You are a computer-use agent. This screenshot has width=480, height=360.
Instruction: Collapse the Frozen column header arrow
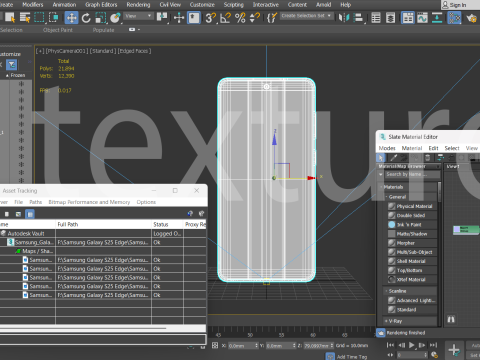7,76
